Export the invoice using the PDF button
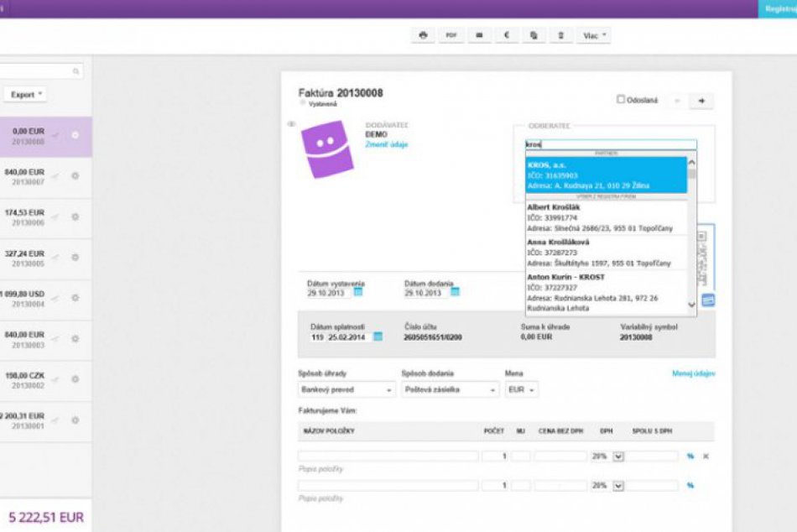The image size is (797, 532). click(x=451, y=35)
